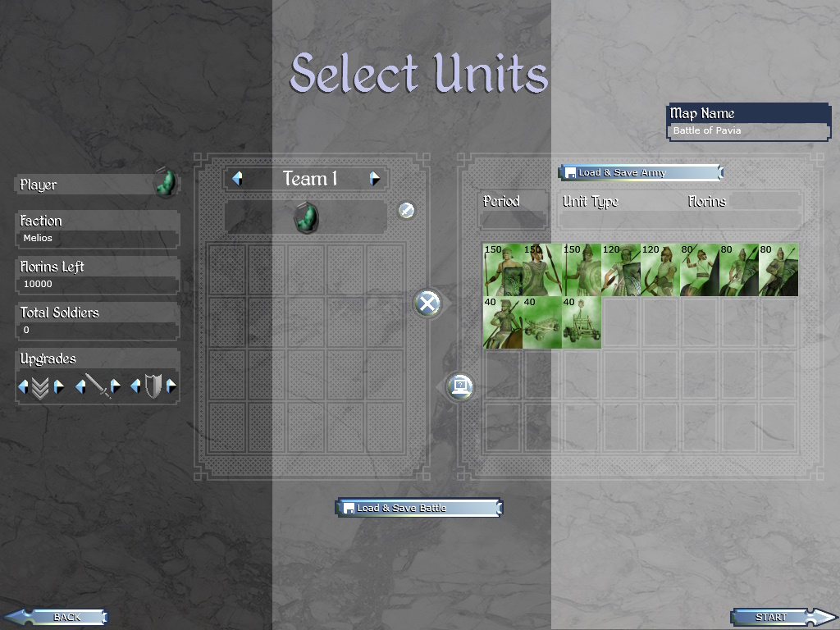840x630 pixels.
Task: Click the computer auto-select army icon
Action: [x=460, y=386]
